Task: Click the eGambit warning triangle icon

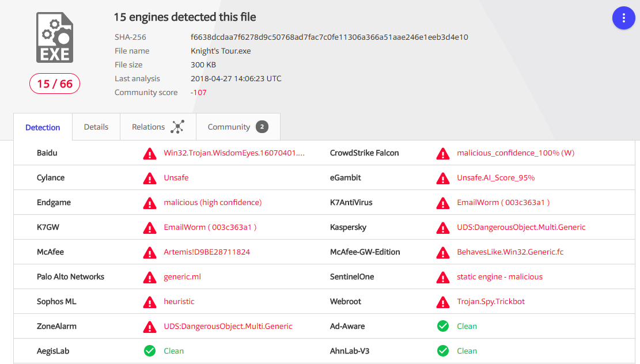Action: pyautogui.click(x=443, y=179)
